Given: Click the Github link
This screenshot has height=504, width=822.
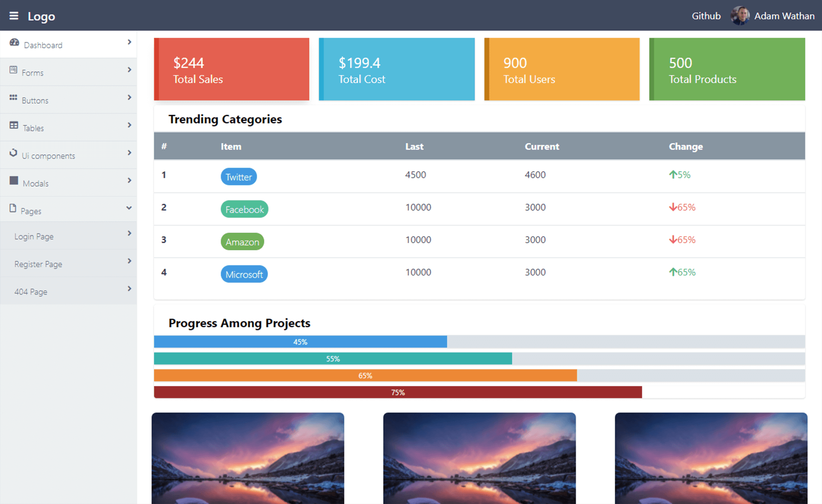Looking at the screenshot, I should (706, 16).
